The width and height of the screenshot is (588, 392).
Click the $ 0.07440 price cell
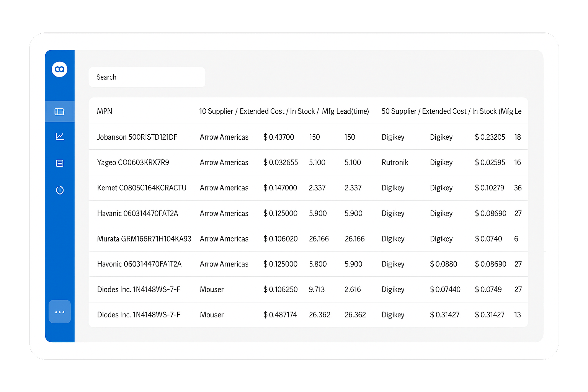445,289
